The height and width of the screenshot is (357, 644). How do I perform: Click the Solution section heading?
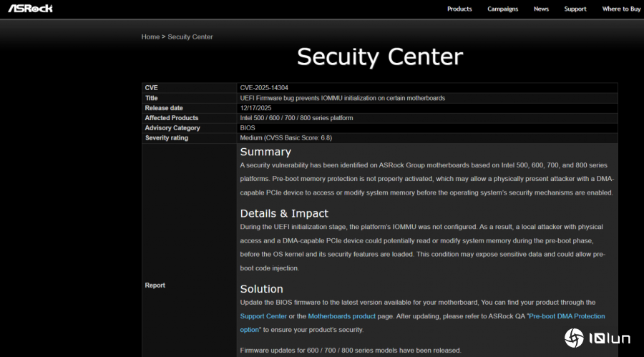tap(261, 289)
